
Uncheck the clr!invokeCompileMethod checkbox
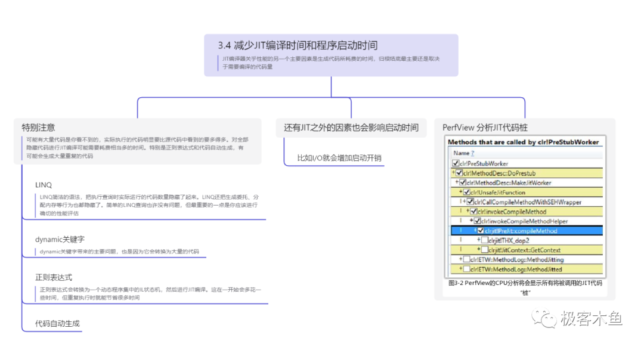tap(473, 212)
